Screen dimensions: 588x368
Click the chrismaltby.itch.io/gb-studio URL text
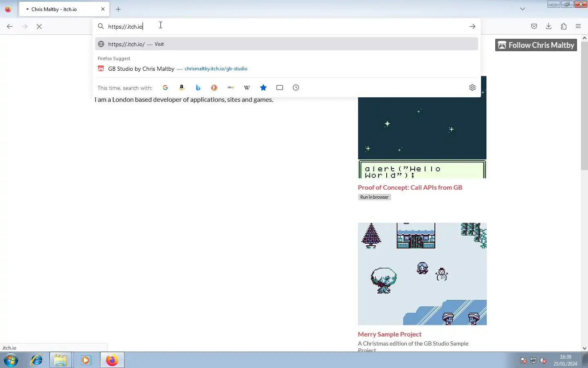216,69
